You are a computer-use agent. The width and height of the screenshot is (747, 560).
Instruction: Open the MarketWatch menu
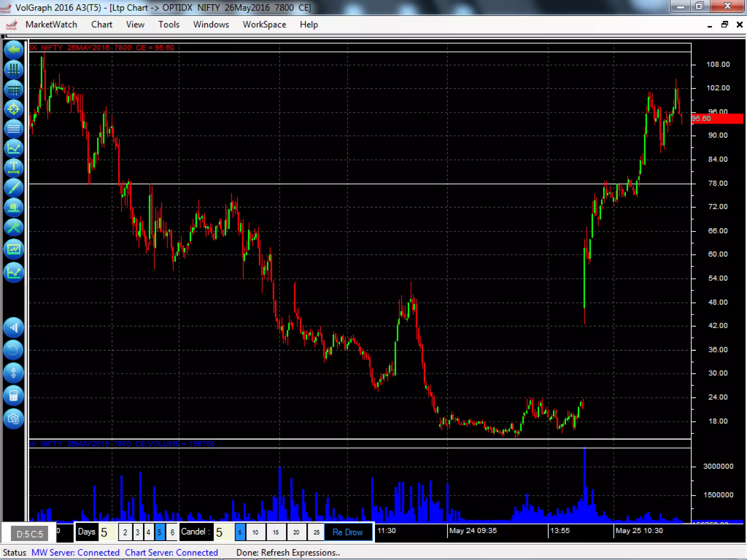(51, 24)
